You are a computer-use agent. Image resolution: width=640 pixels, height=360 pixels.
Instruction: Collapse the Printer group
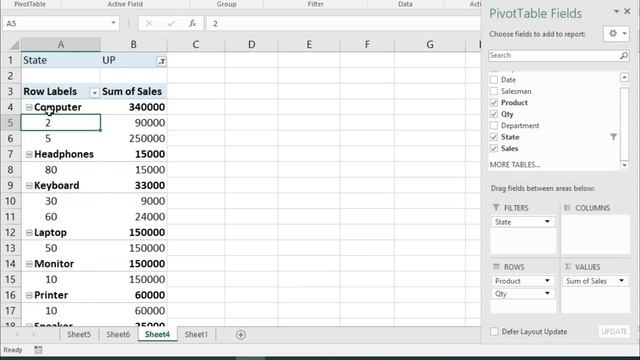click(29, 295)
